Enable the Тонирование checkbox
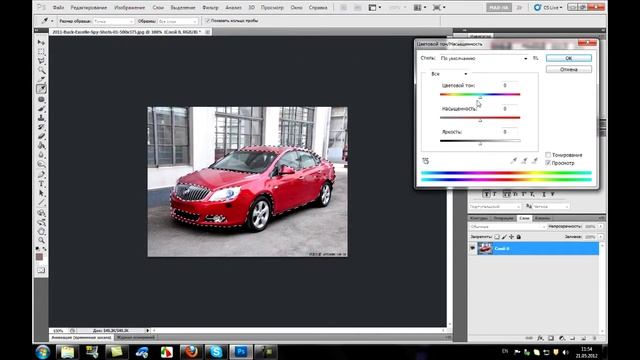 pyautogui.click(x=548, y=155)
